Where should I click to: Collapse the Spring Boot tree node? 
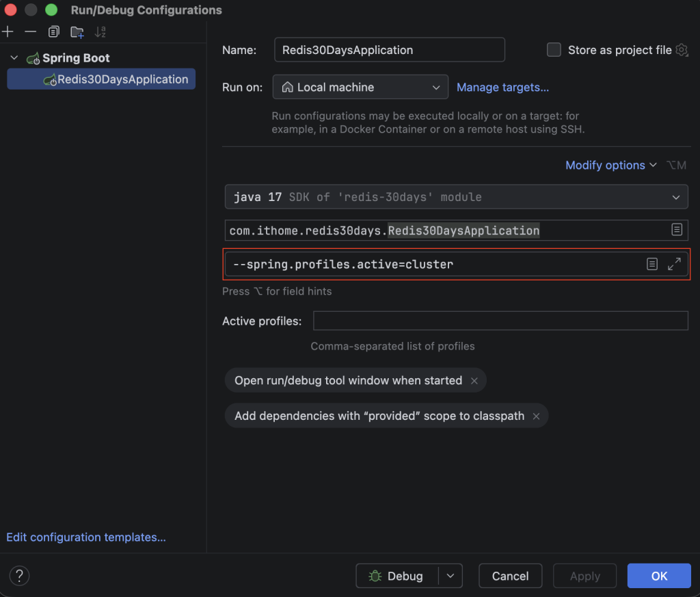click(x=14, y=57)
